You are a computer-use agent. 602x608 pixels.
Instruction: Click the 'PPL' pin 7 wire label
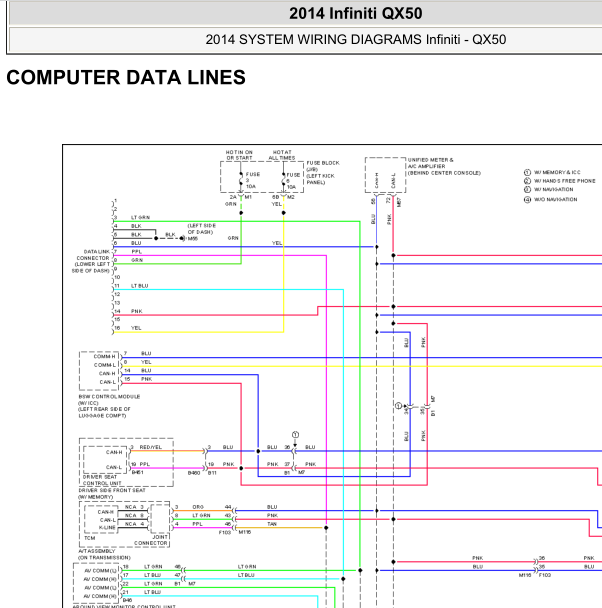tap(136, 252)
